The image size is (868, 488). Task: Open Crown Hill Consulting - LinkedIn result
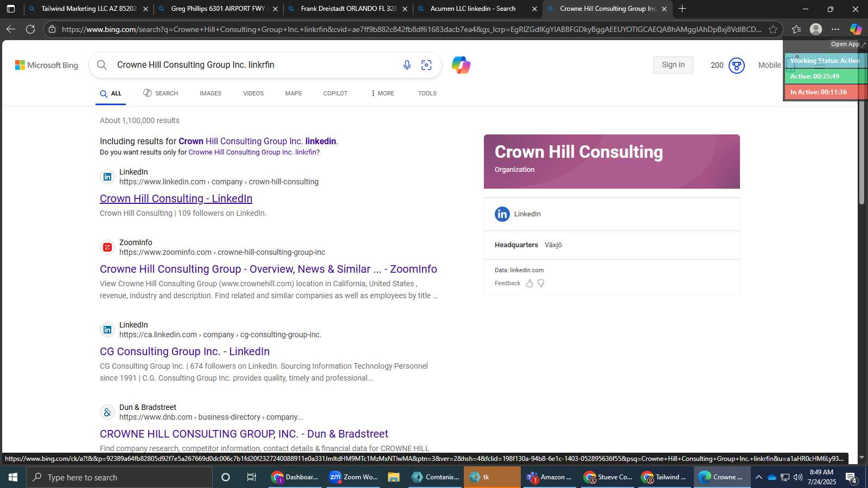click(176, 198)
